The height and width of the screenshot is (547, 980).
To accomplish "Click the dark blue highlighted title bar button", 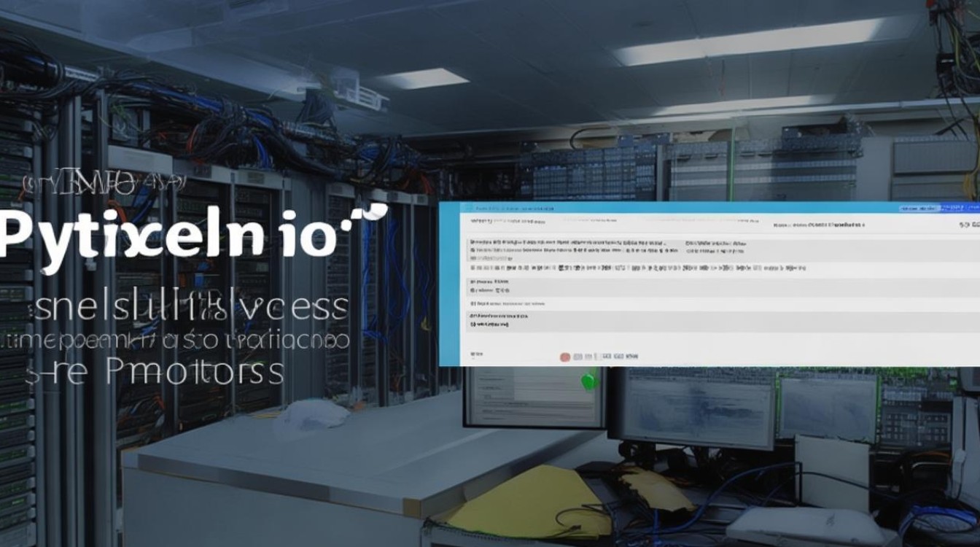I will [x=960, y=207].
